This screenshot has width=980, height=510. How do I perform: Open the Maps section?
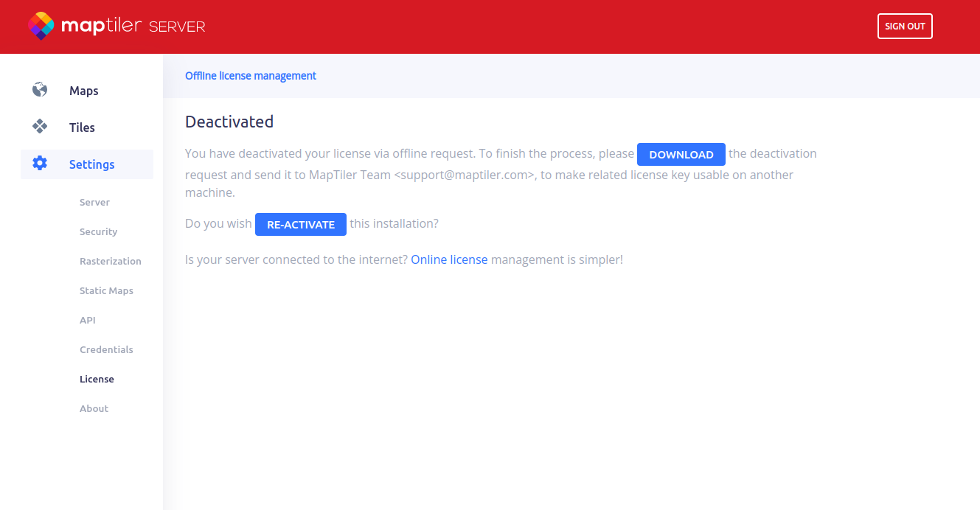coord(83,91)
